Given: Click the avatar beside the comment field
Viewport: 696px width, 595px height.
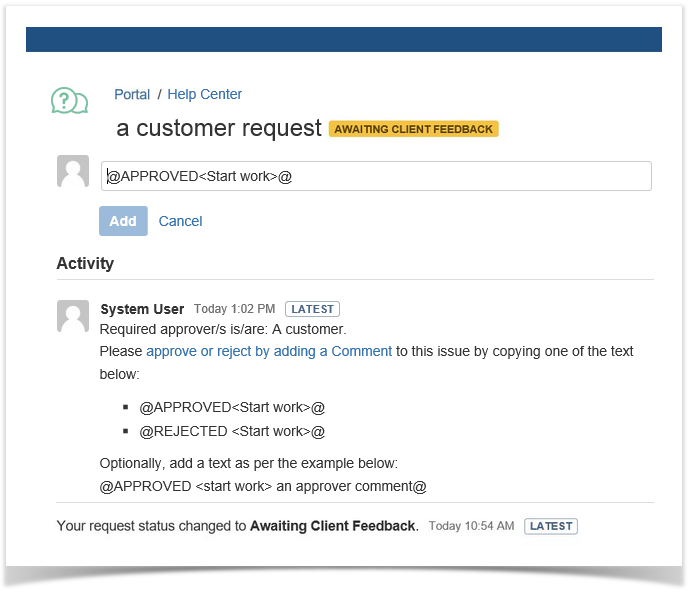Looking at the screenshot, I should [x=73, y=172].
